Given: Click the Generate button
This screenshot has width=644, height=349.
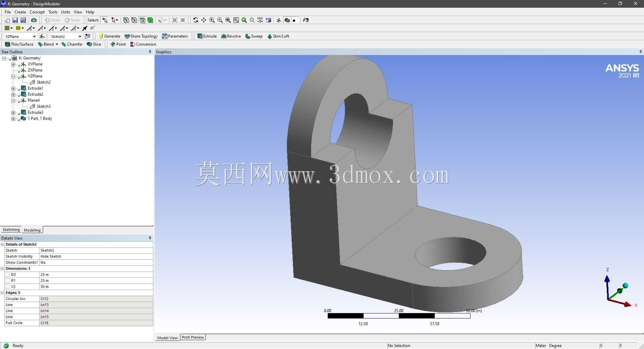Looking at the screenshot, I should click(x=109, y=36).
